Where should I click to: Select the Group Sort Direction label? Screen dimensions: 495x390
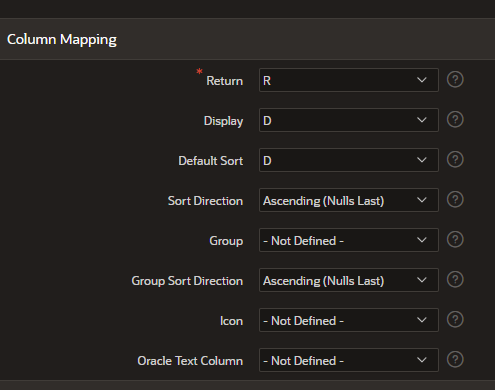187,281
